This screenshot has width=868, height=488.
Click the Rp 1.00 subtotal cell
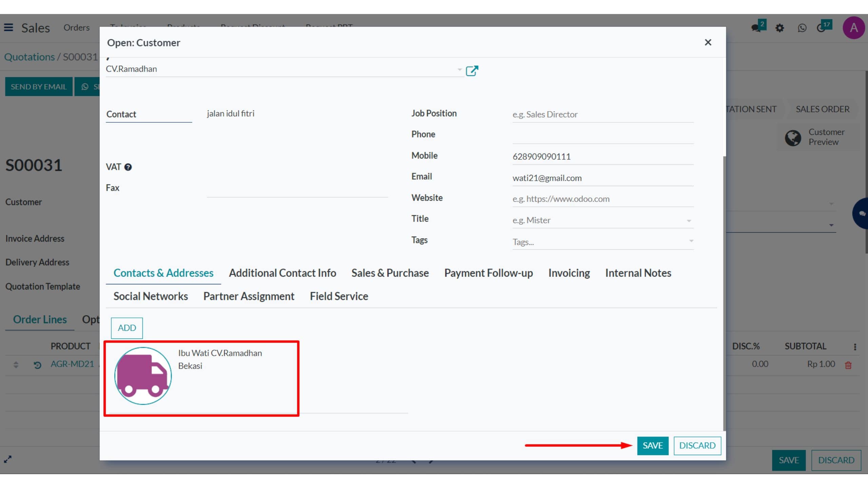pyautogui.click(x=821, y=364)
